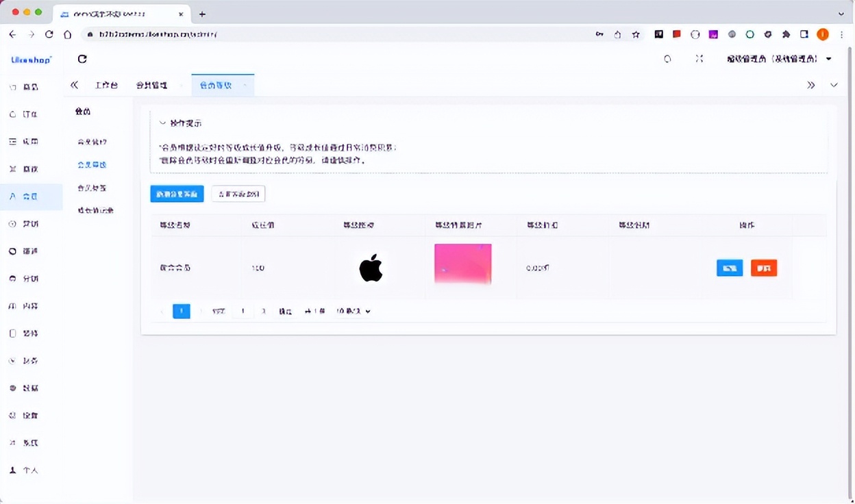
Task: Click the blue add member level button
Action: click(x=177, y=194)
